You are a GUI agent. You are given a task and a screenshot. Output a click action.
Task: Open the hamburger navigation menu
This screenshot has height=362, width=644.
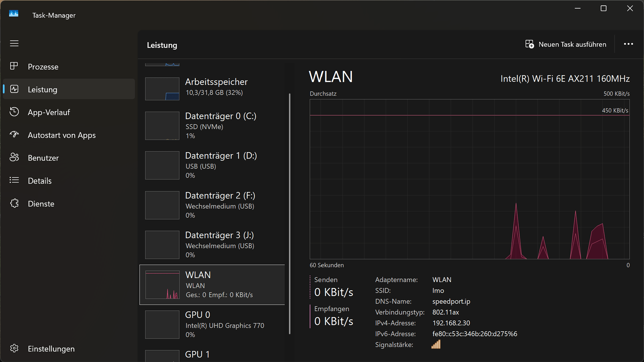coord(14,44)
